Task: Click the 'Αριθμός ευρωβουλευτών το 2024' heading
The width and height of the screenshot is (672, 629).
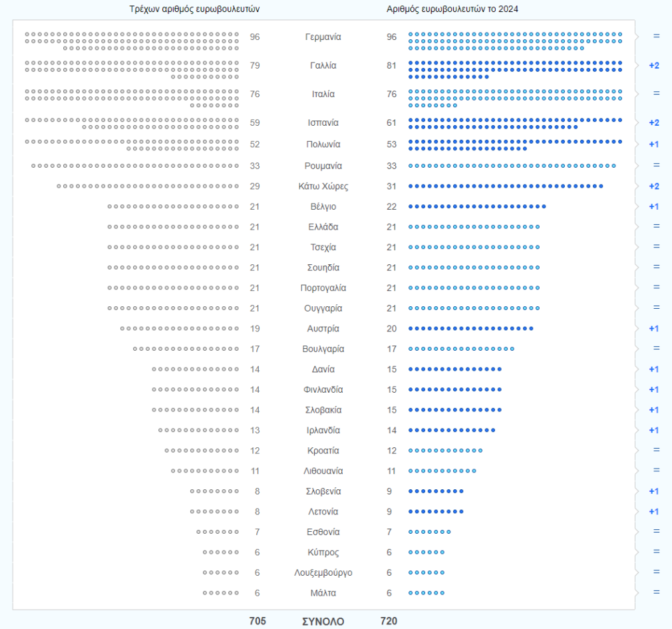Action: 452,9
